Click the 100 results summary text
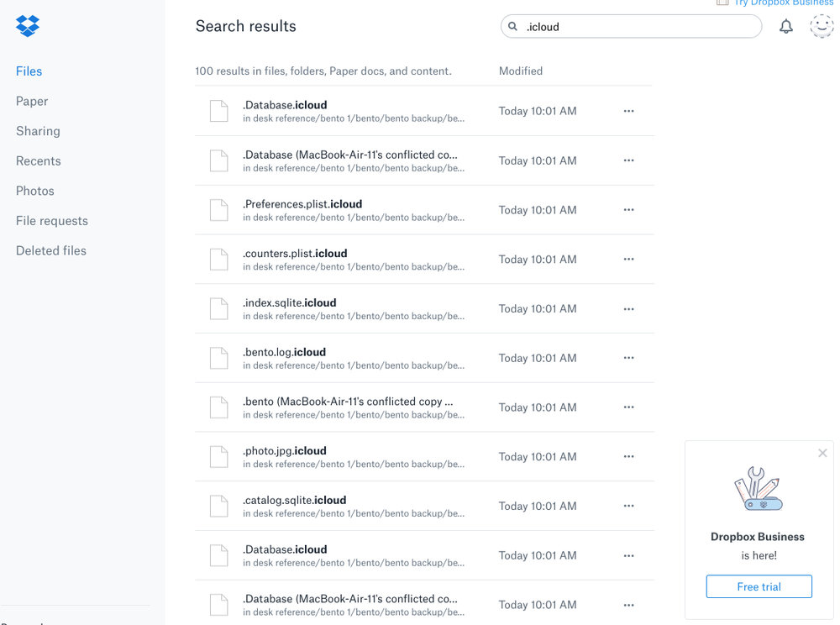The width and height of the screenshot is (840, 625). pos(323,71)
